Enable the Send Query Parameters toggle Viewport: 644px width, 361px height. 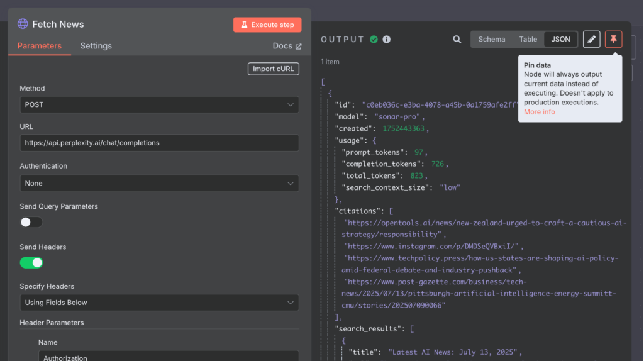[x=31, y=222]
